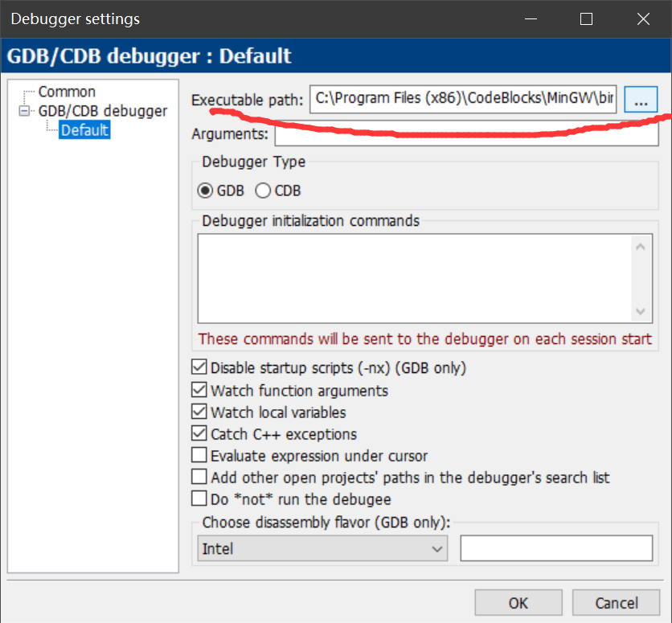
Task: Click the scroll down arrow in commands box
Action: [x=641, y=311]
